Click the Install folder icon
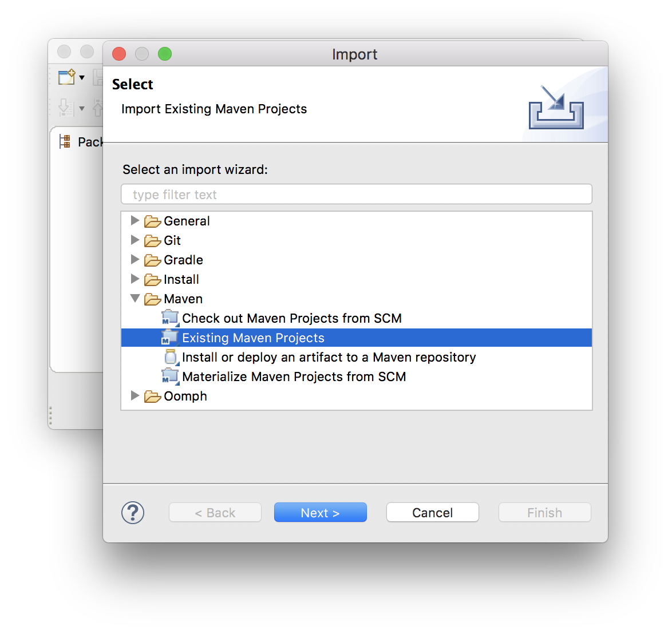Image resolution: width=672 pixels, height=634 pixels. [x=153, y=280]
